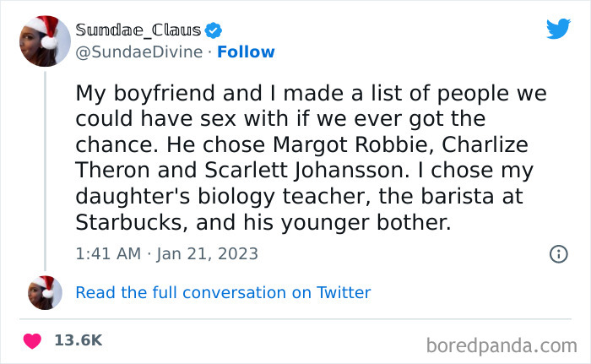Click the blue verified checkmark badge

(x=214, y=30)
